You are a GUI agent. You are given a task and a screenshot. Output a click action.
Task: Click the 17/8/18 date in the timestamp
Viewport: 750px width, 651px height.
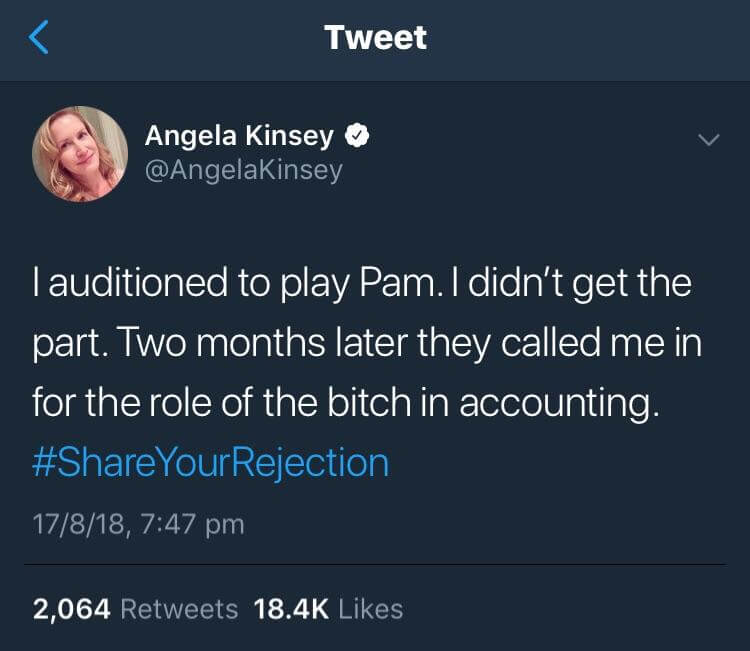click(76, 523)
